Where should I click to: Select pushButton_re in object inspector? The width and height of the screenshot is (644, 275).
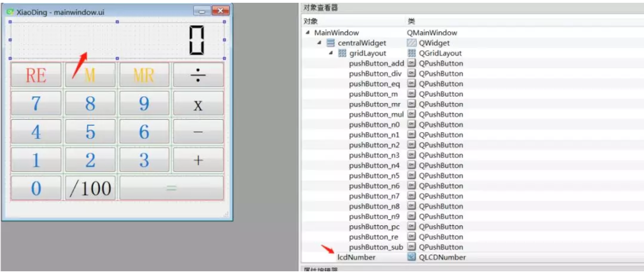coord(374,237)
